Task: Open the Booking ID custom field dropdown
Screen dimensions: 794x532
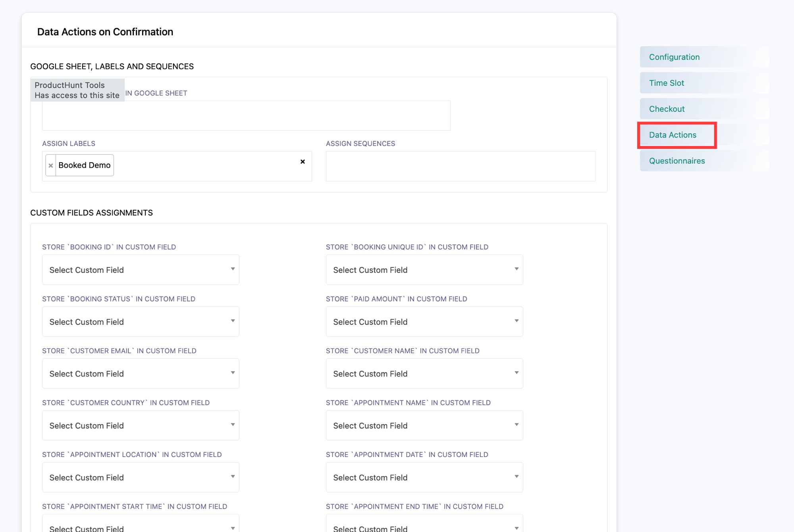Action: (141, 270)
